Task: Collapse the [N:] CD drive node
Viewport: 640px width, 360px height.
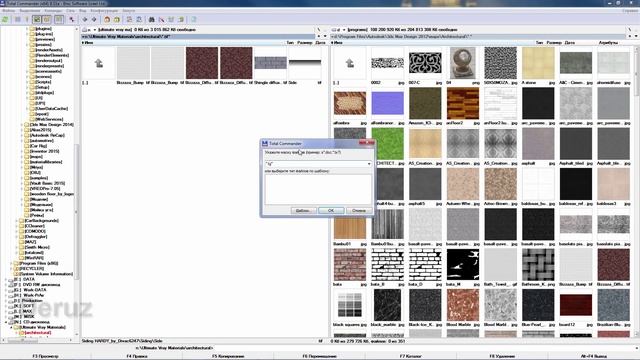Action: pos(6,322)
